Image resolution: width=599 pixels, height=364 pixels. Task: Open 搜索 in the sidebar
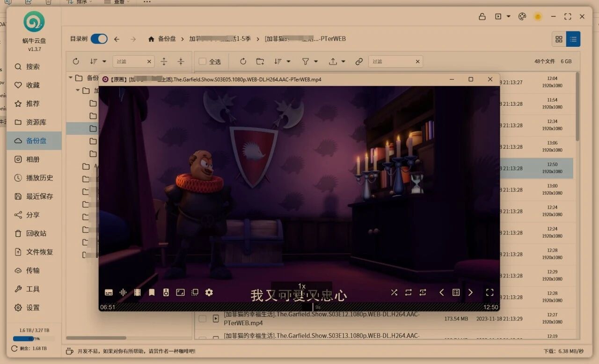[x=34, y=67]
